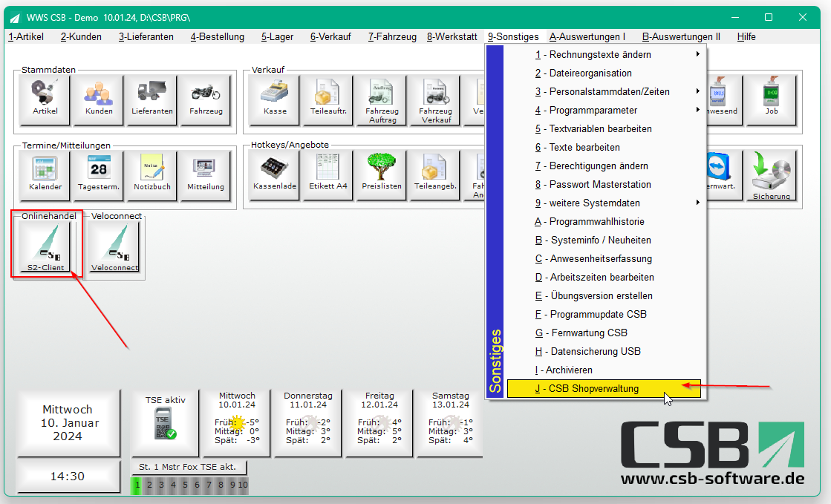Open the Job icon button
Screen dimensions: 831x504
[x=771, y=99]
